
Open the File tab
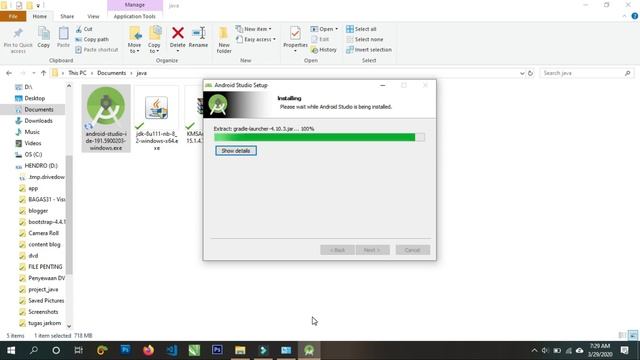click(x=13, y=16)
